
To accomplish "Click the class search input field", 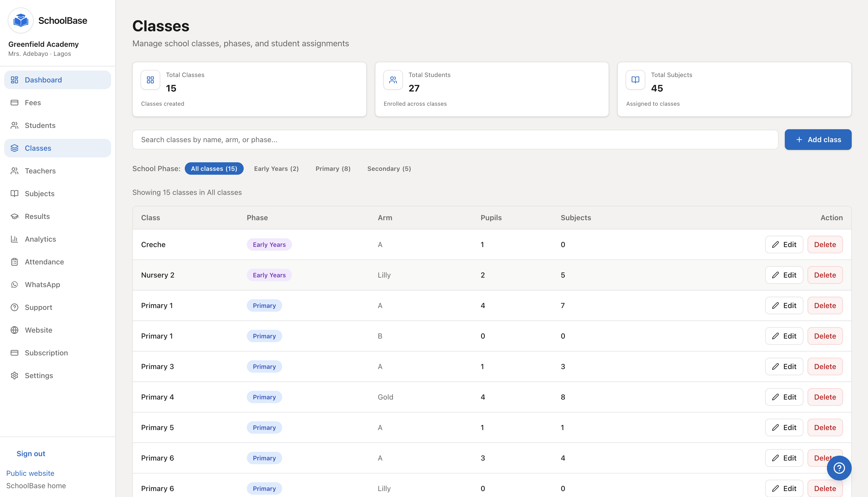I will coord(455,140).
